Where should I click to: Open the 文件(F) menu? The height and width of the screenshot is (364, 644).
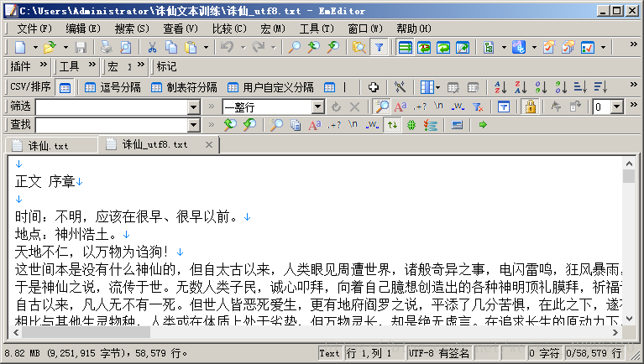click(34, 29)
